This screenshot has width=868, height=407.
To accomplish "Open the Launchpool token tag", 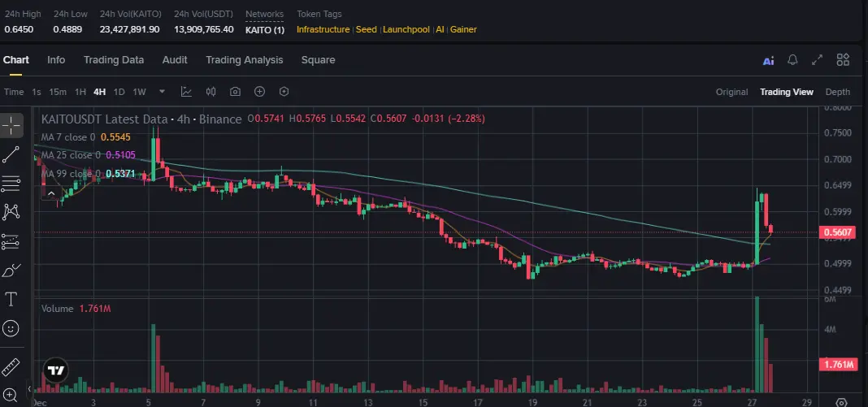I will click(406, 29).
